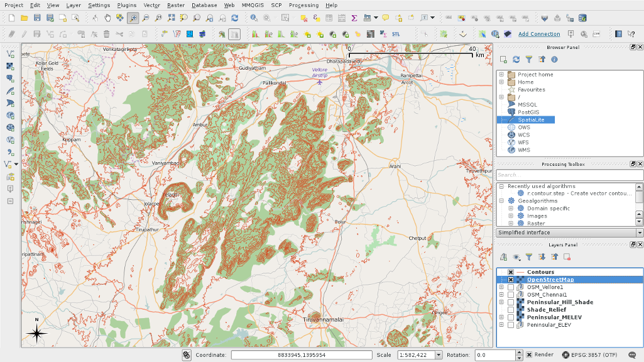Click the Coordinate input field

(302, 355)
